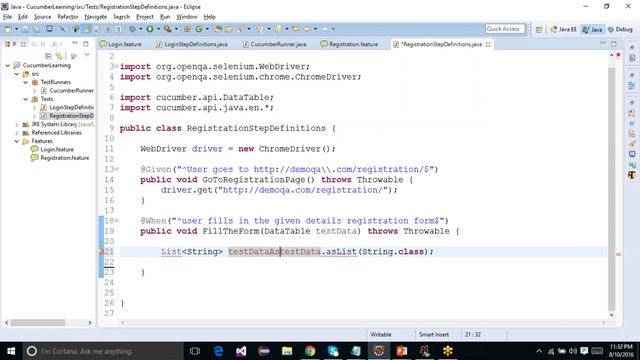Open Skype from the taskbar
Screen dimensions: 640x360
[333, 351]
